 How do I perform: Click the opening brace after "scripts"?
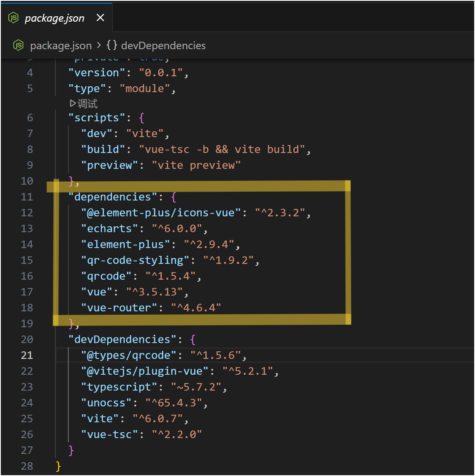pos(141,118)
